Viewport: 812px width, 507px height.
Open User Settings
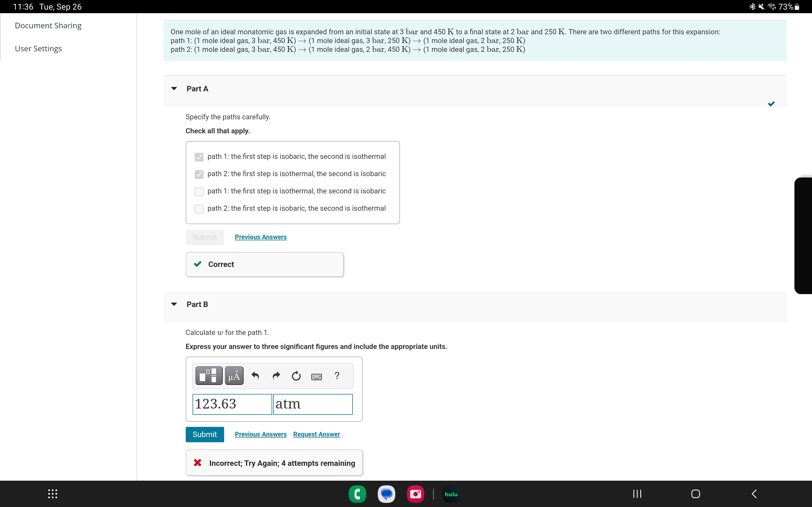pos(38,49)
